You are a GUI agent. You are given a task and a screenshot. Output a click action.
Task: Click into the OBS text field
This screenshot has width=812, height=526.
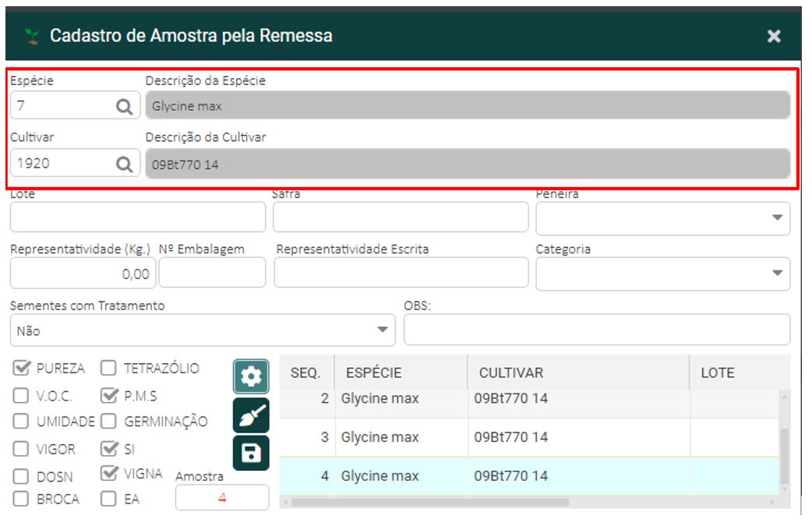(x=596, y=330)
